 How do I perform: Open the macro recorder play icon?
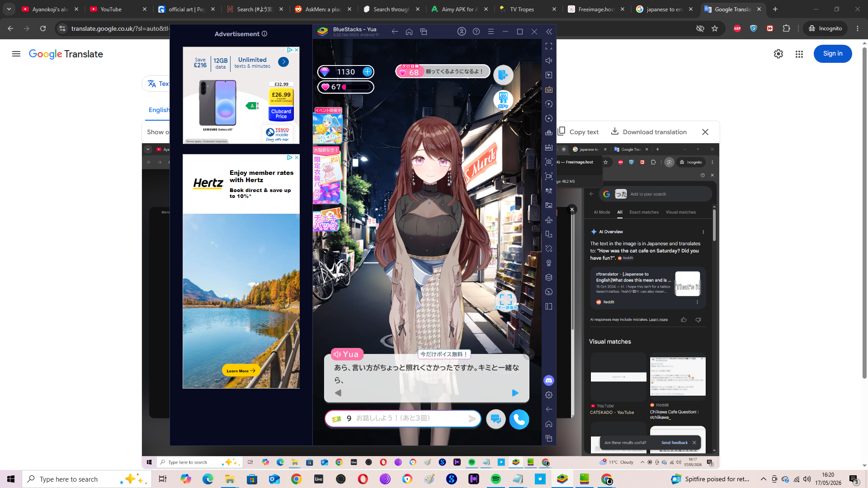(549, 104)
